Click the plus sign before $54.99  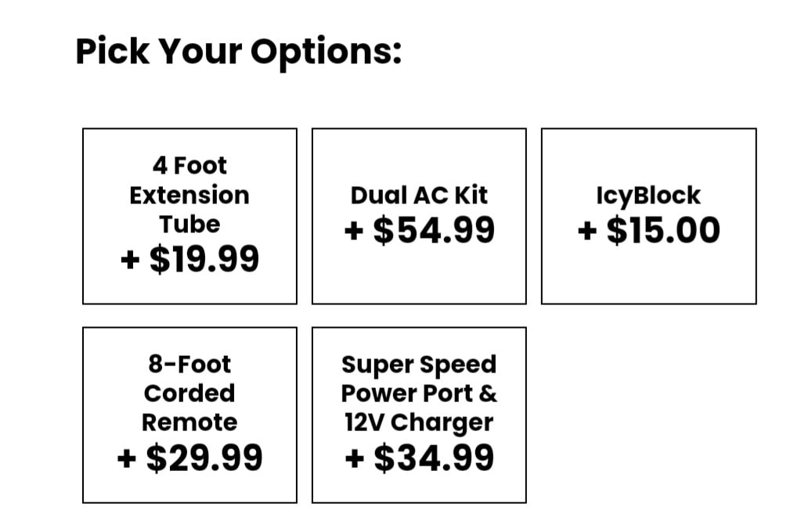pyautogui.click(x=354, y=232)
